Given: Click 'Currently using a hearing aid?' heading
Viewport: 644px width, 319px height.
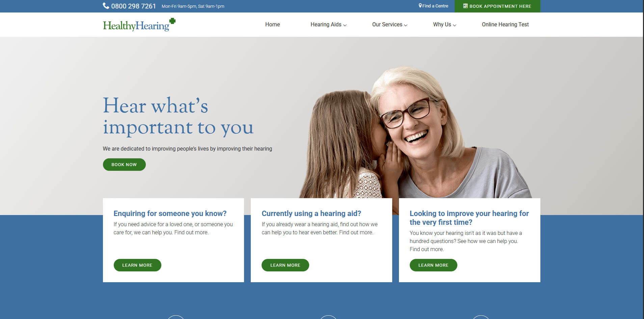Looking at the screenshot, I should pos(311,213).
